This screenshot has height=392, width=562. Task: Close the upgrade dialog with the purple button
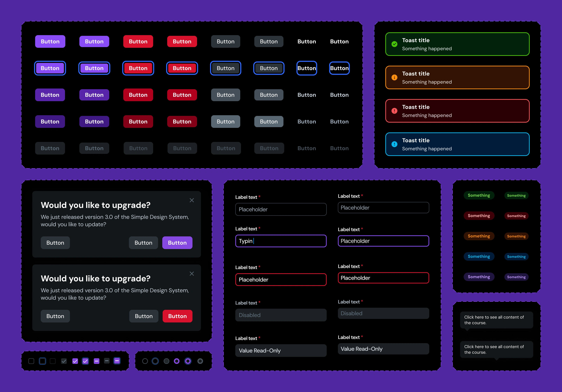pyautogui.click(x=192, y=200)
